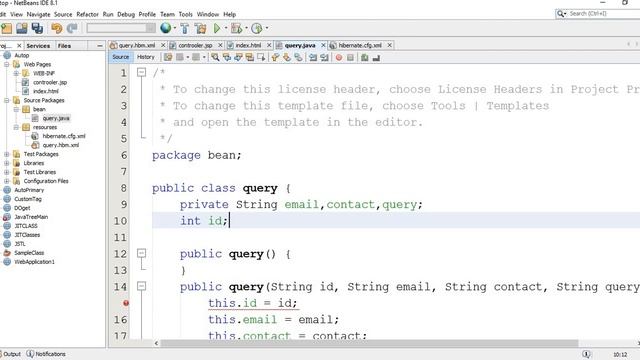Switch to the controoler.jsp tab
The image size is (640, 360).
tap(195, 45)
